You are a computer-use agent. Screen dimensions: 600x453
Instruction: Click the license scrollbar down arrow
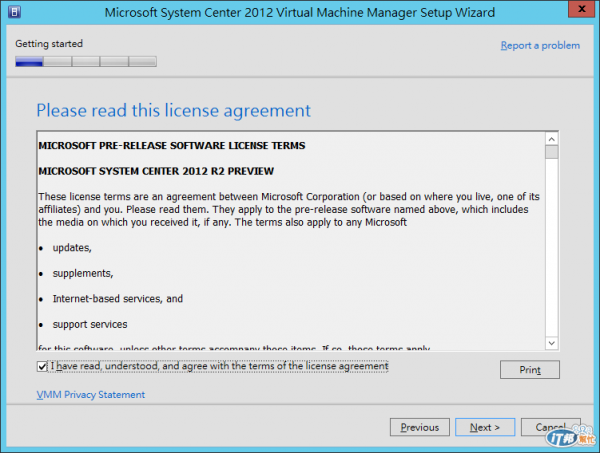click(551, 343)
